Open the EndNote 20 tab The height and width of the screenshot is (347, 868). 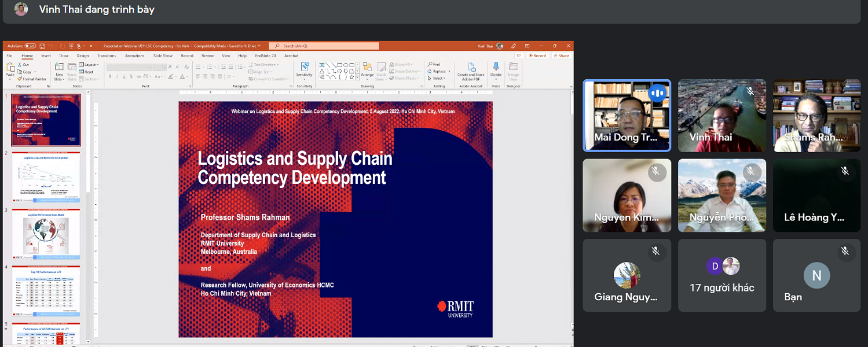tap(265, 56)
